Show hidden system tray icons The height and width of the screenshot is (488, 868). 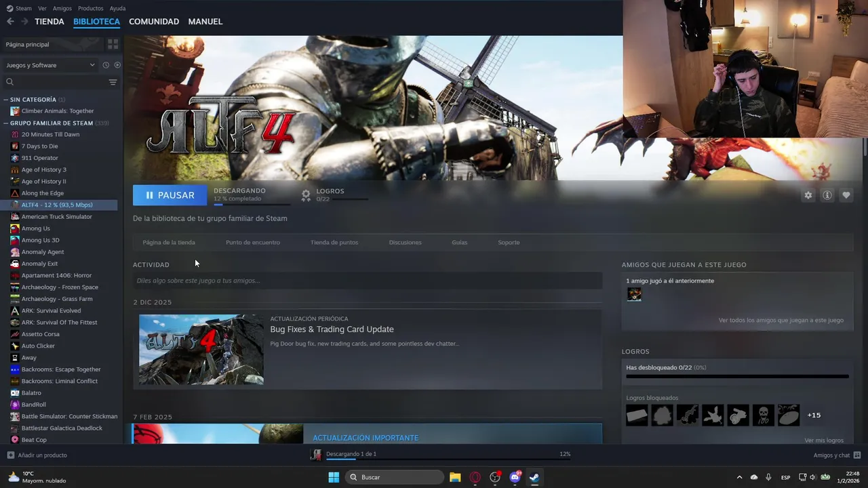(739, 477)
